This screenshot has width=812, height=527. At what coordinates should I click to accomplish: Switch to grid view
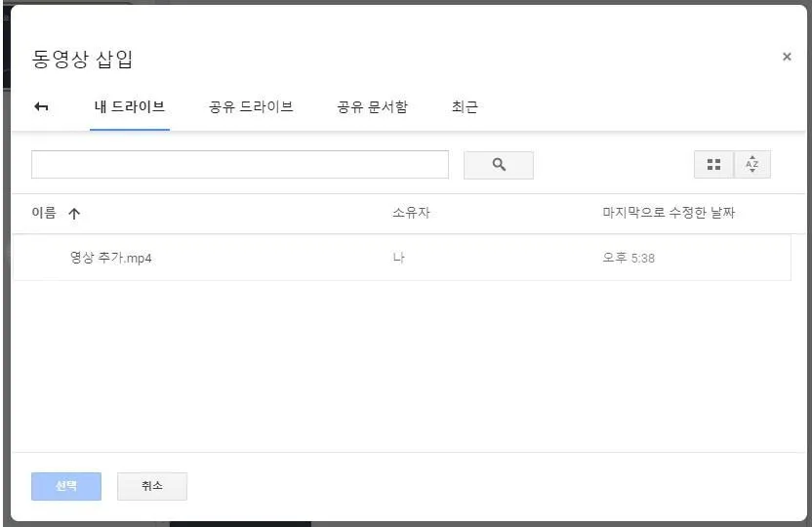[x=713, y=165]
